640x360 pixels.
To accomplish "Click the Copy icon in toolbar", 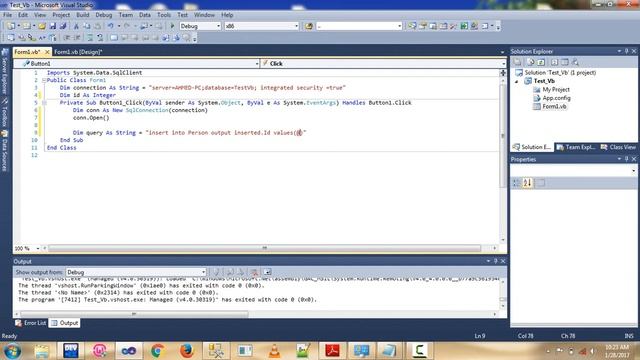I will [x=87, y=26].
